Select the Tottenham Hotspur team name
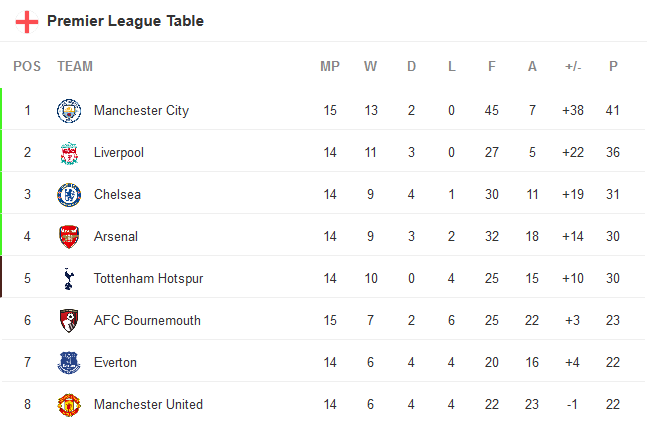Image resolution: width=647 pixels, height=423 pixels. point(148,279)
